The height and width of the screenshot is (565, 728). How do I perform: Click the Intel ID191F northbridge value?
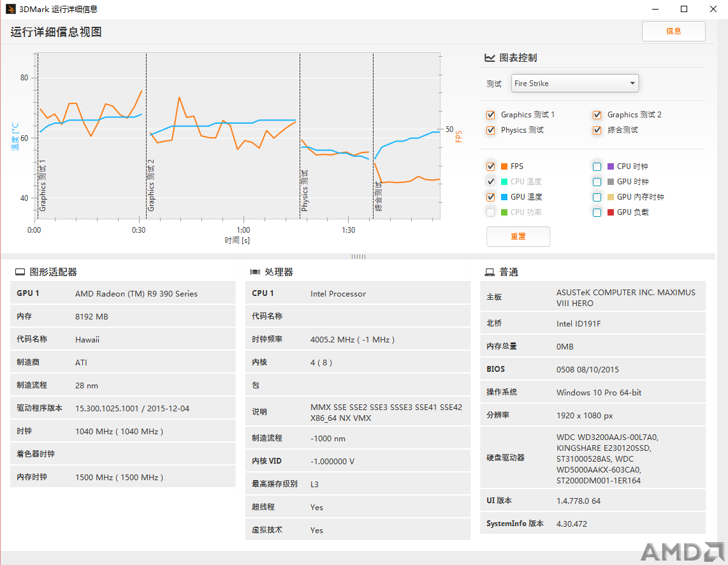pyautogui.click(x=578, y=324)
